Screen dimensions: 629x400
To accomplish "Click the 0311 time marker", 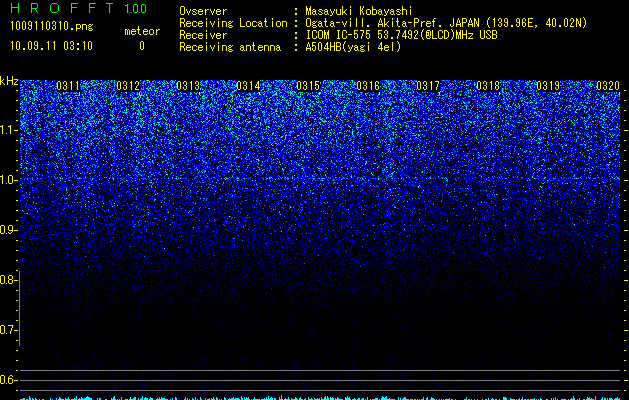I will click(68, 86).
